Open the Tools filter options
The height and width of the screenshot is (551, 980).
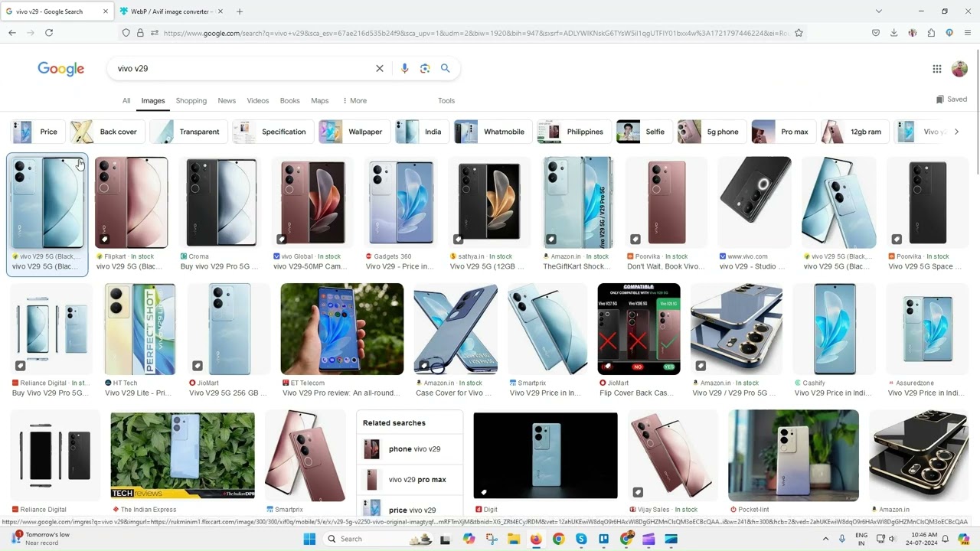[x=446, y=100]
